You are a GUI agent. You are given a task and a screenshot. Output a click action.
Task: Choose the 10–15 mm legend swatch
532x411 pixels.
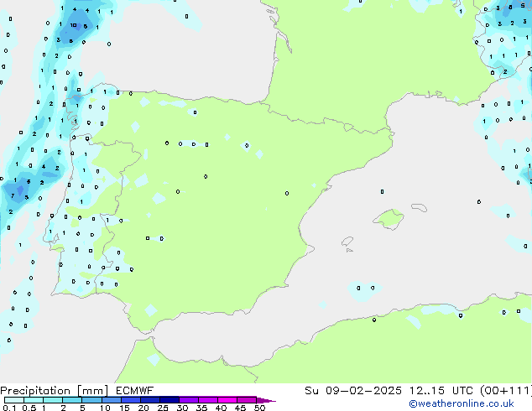click(x=111, y=400)
